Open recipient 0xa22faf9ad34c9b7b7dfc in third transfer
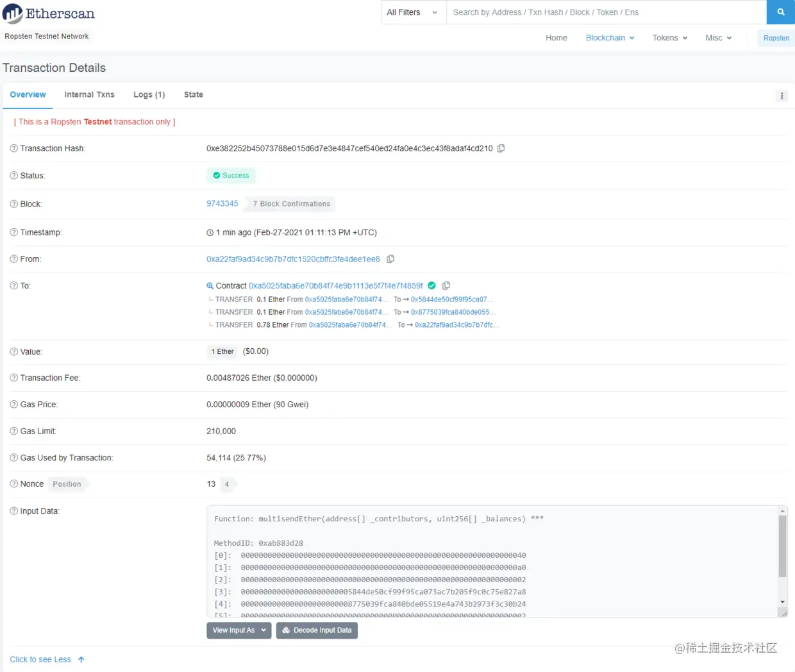The width and height of the screenshot is (795, 672). coord(456,325)
